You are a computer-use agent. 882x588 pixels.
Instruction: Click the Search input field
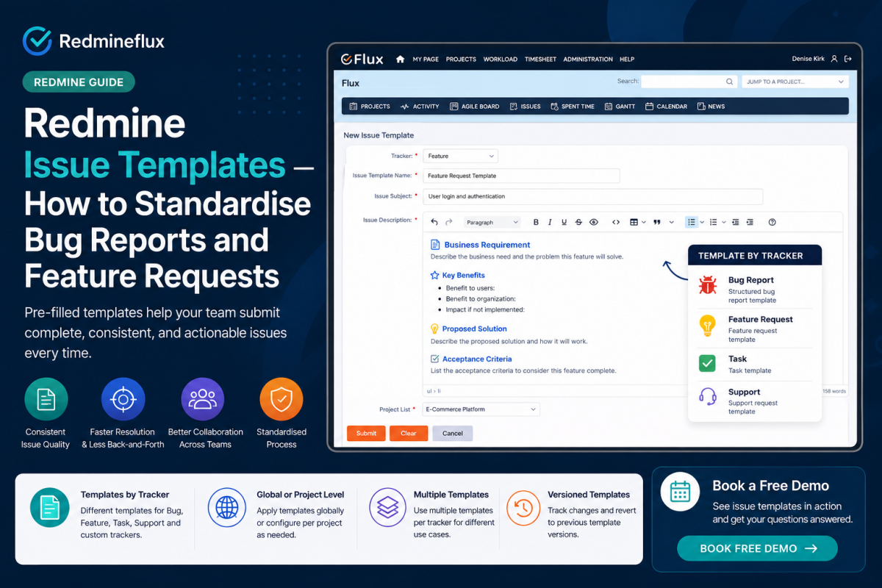689,82
